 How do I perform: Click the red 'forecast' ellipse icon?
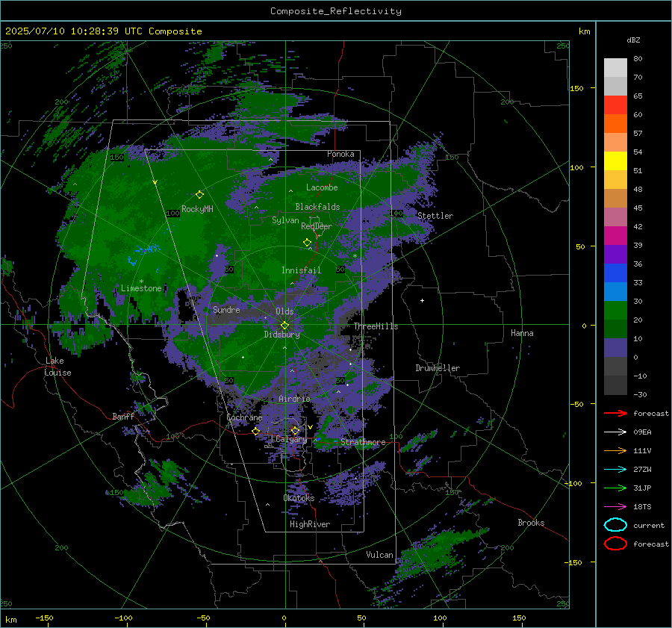[x=615, y=544]
